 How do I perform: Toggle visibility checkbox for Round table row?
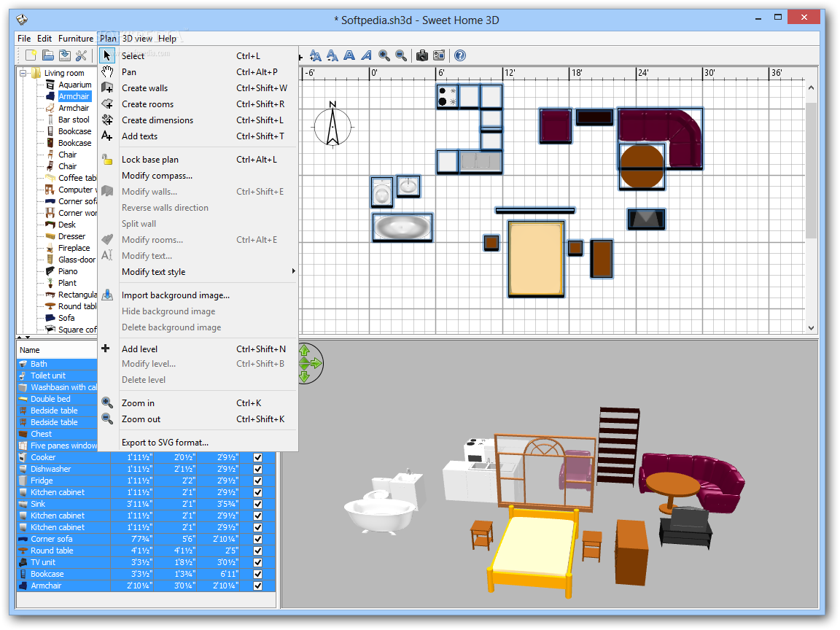pyautogui.click(x=257, y=551)
